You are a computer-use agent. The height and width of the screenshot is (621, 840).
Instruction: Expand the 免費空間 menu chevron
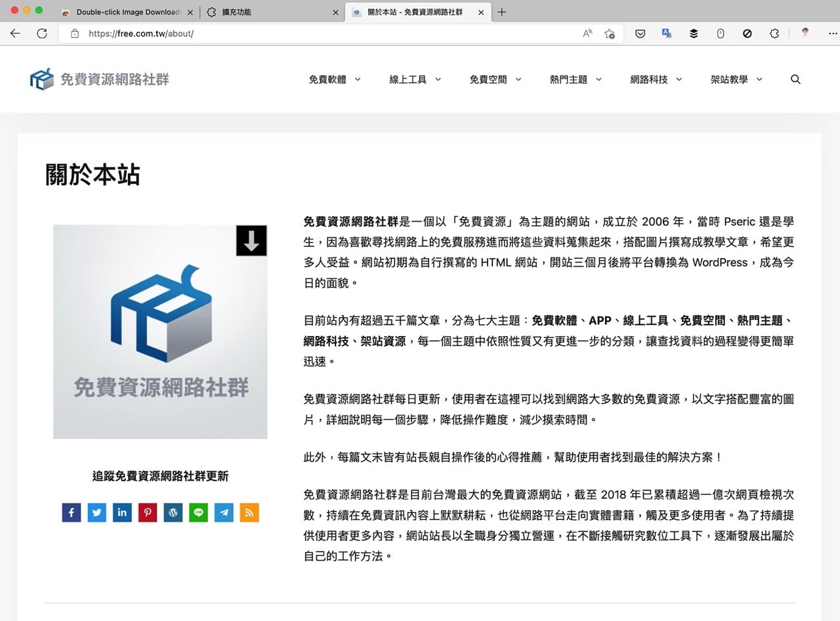coord(518,79)
